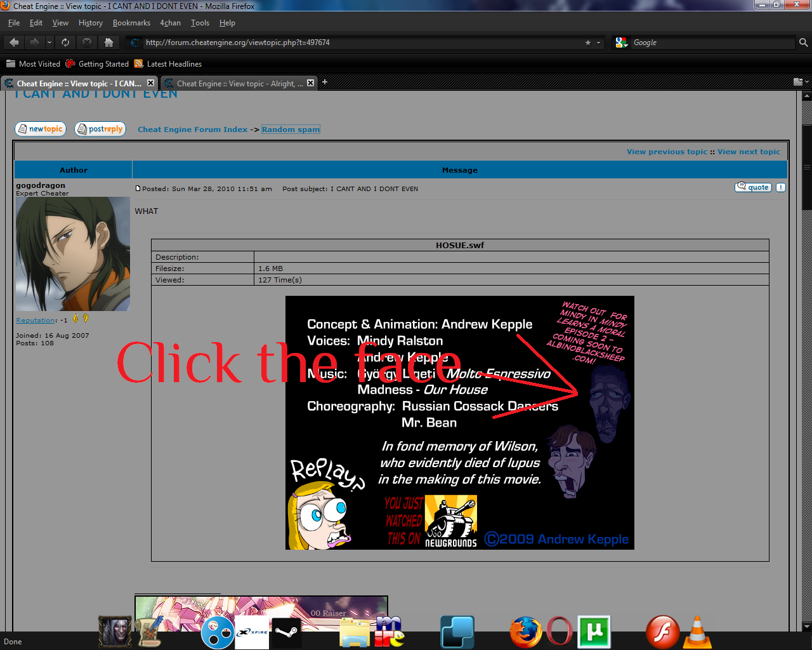The image size is (812, 650).
Task: Open uTorrent from the taskbar
Action: tap(594, 632)
